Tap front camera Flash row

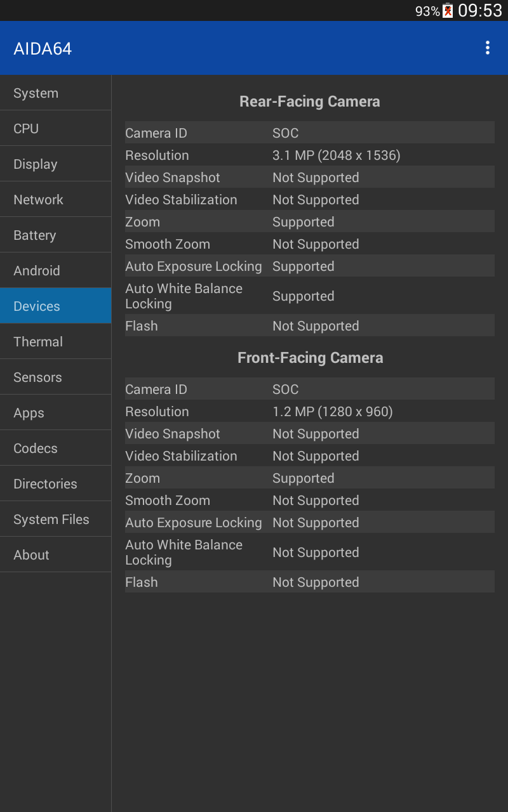(310, 582)
